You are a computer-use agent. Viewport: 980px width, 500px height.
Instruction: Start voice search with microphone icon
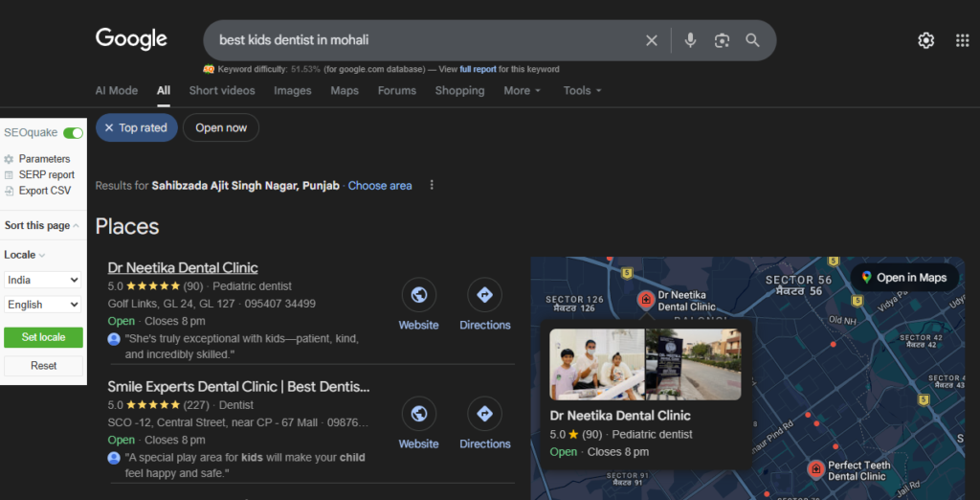690,40
